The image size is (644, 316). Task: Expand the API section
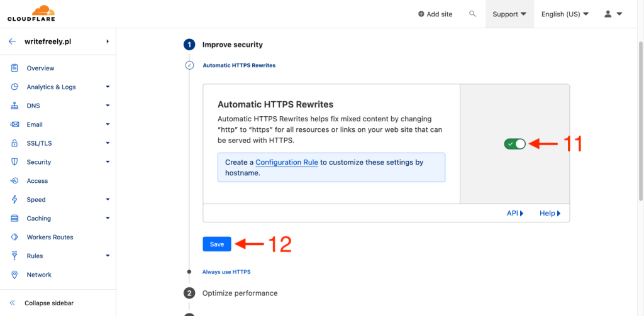pyautogui.click(x=515, y=213)
